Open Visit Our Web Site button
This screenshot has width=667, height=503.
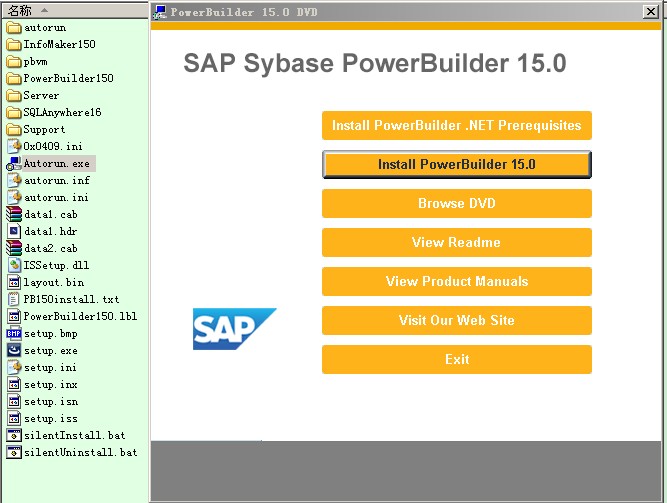pos(456,320)
